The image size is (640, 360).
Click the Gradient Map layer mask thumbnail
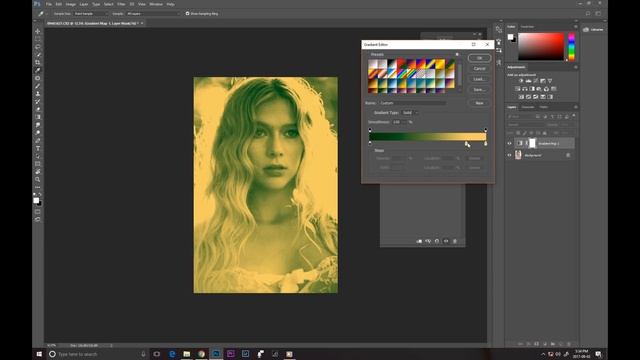click(x=532, y=143)
